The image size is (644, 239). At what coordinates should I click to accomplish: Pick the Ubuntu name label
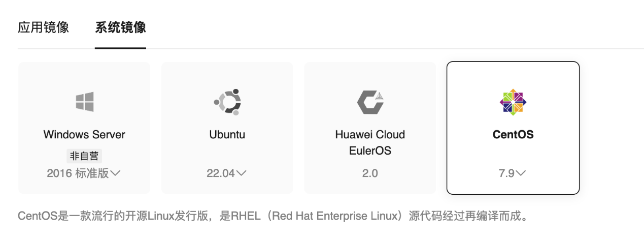[x=227, y=135]
